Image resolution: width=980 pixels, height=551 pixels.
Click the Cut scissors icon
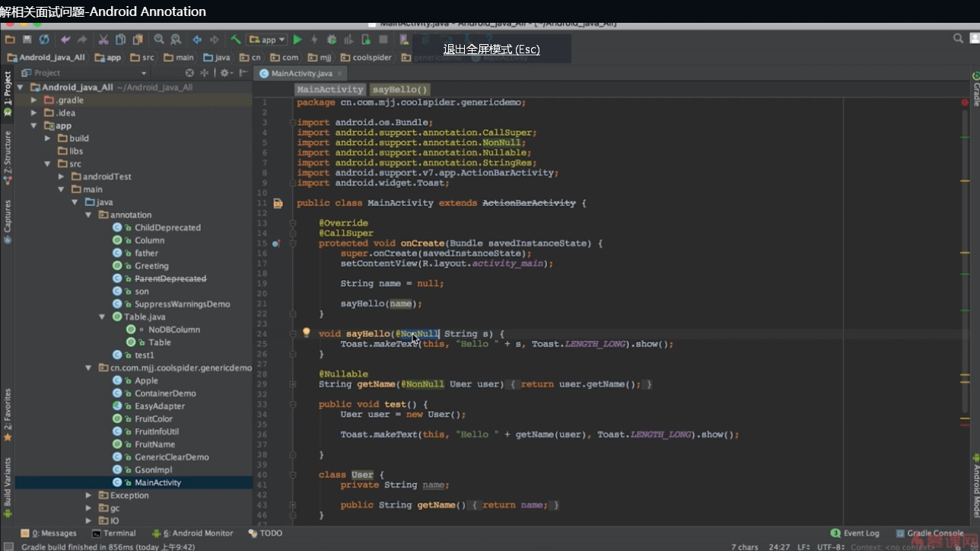coord(103,40)
